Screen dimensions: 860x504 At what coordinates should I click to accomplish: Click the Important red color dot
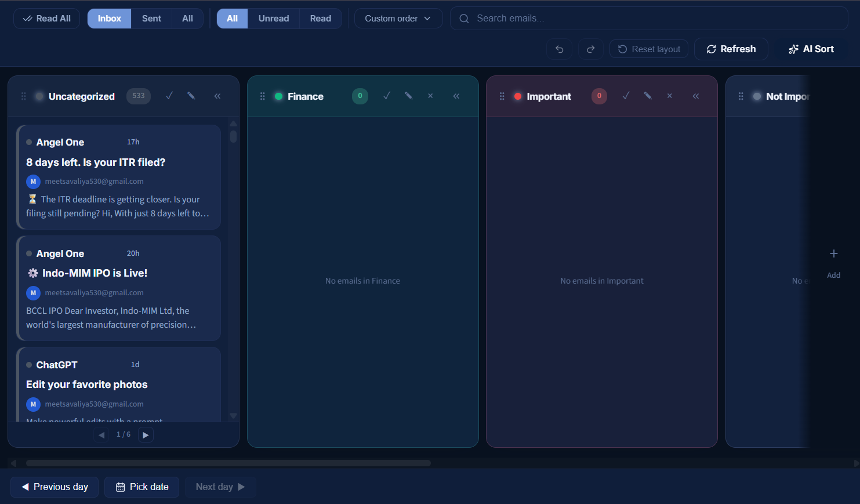coord(518,96)
